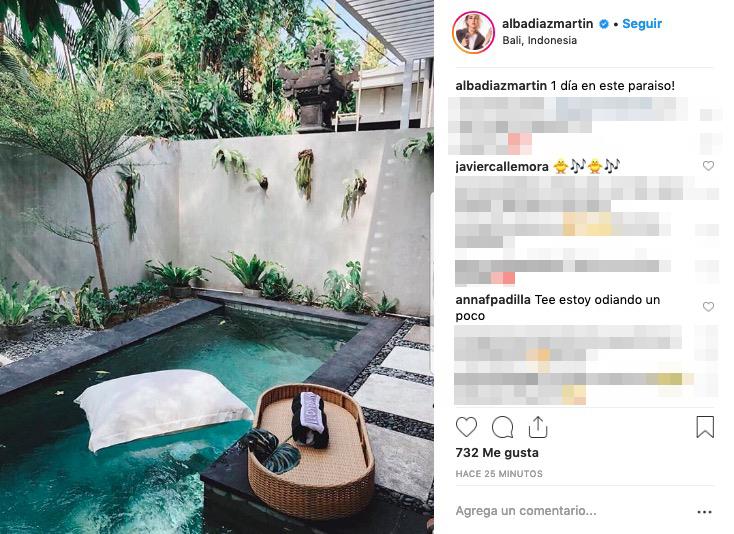
Task: Like annafpadilla's comment
Action: [708, 307]
